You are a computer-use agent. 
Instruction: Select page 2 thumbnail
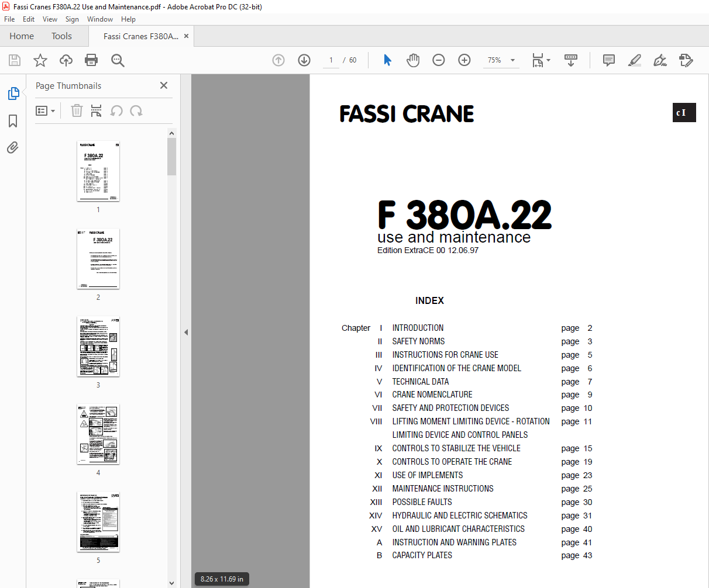[98, 259]
